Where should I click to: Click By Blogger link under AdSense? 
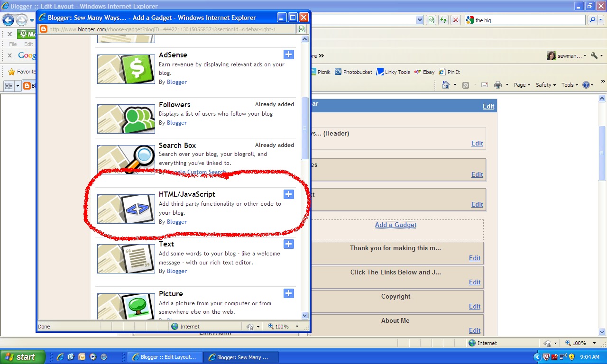[x=177, y=82]
